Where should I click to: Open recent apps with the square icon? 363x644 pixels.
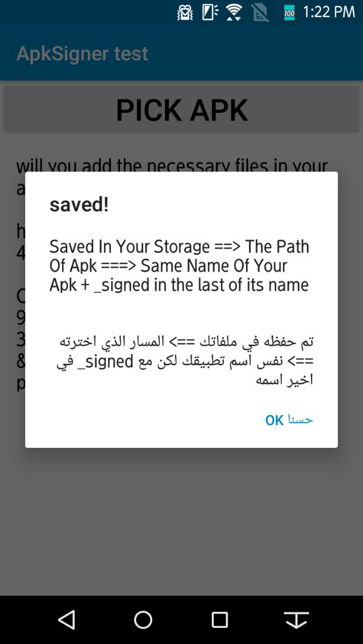(x=220, y=619)
